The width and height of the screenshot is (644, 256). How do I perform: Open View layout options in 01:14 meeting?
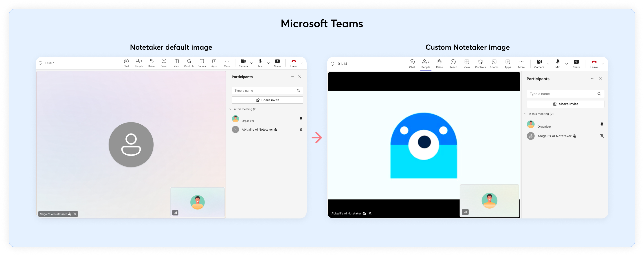[x=466, y=63]
